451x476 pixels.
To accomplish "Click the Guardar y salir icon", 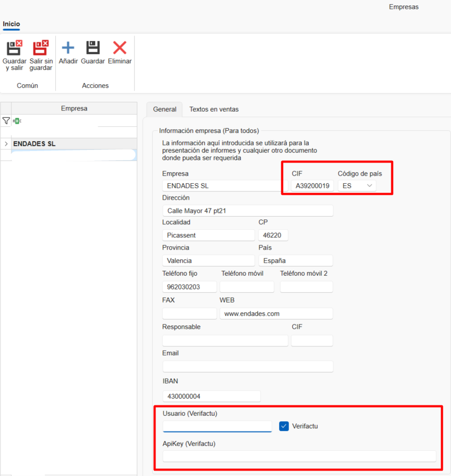I will (14, 49).
